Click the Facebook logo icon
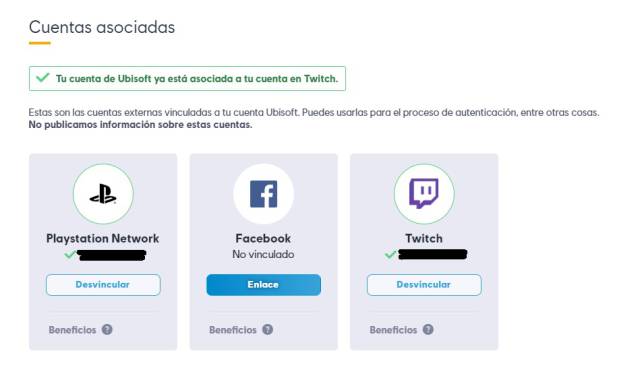The height and width of the screenshot is (386, 640). (x=264, y=194)
